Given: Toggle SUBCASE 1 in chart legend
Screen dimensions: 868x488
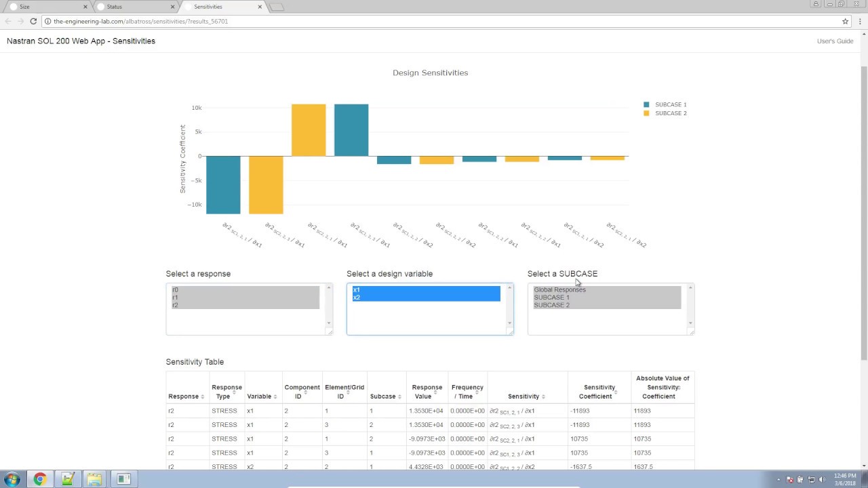Looking at the screenshot, I should tap(665, 104).
